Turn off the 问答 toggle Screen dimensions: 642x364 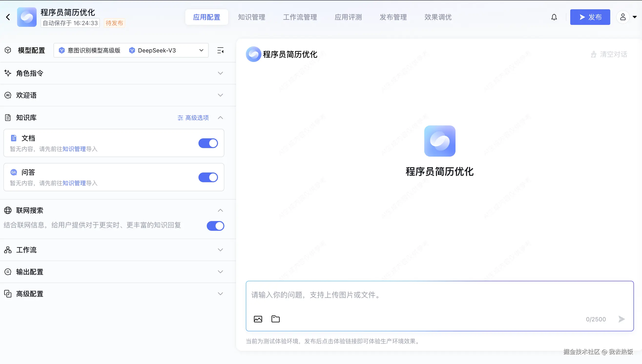pyautogui.click(x=208, y=177)
